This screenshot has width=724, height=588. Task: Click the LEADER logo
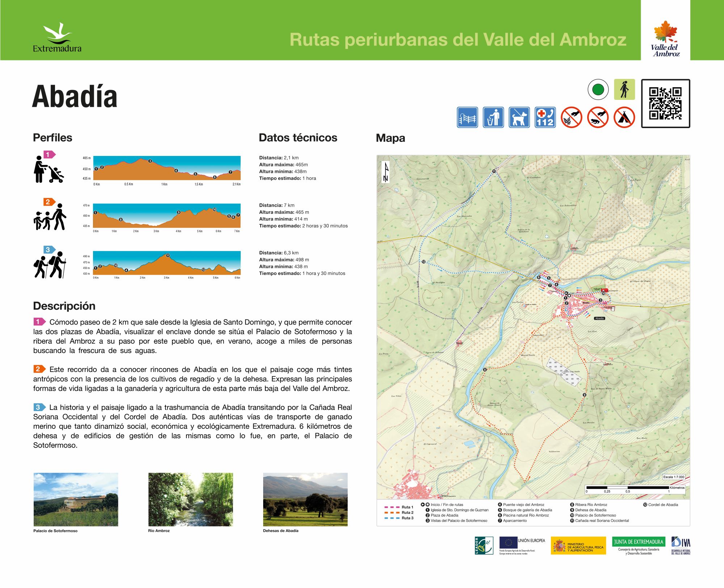484,546
